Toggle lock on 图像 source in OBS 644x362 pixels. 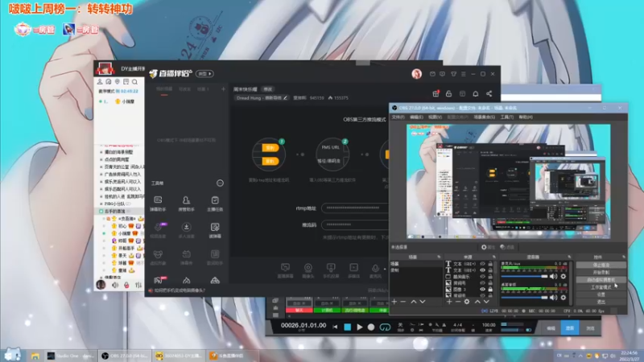point(490,290)
